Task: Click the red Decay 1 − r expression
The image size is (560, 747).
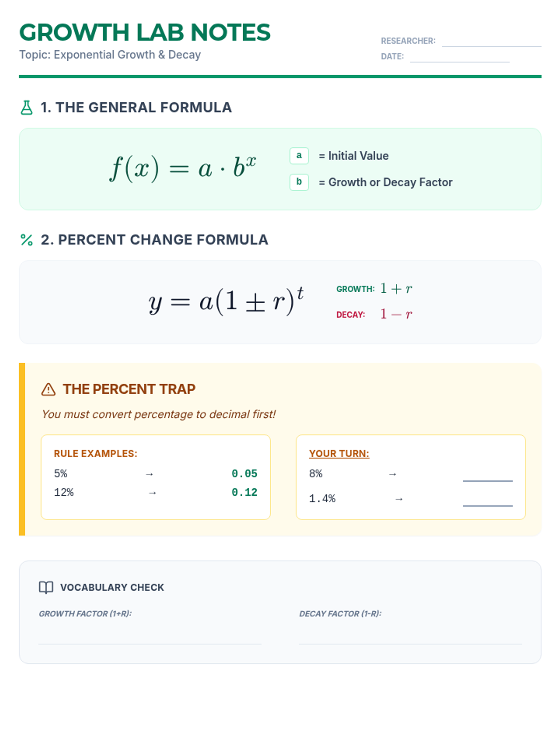Action: pyautogui.click(x=396, y=314)
